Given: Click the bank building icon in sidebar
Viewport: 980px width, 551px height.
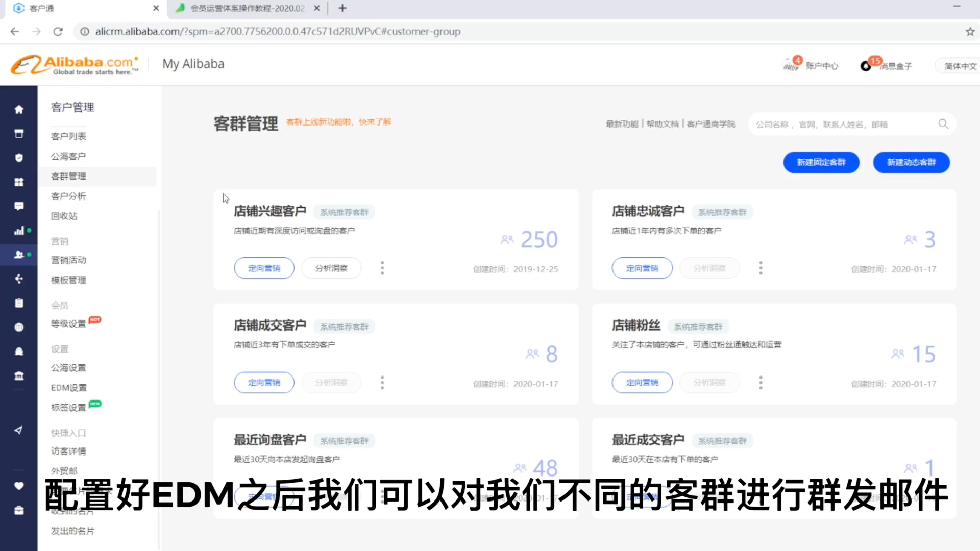Looking at the screenshot, I should (19, 376).
